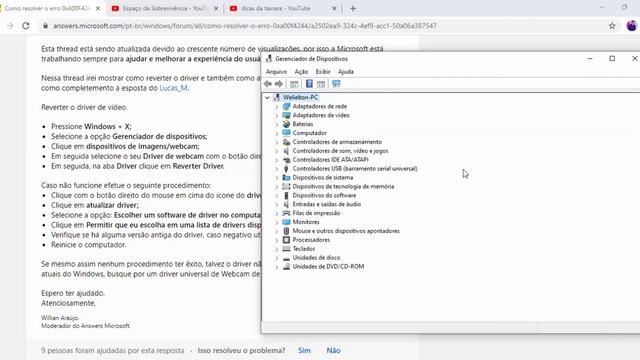Viewport: 640px width, 360px height.
Task: Switch to Como resolver o erro tab
Action: point(46,8)
